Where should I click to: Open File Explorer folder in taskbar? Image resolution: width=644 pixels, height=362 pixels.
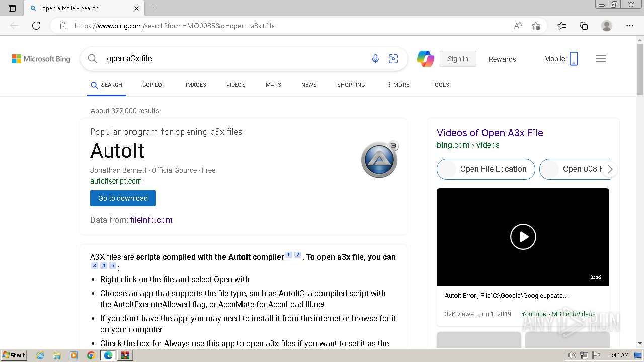point(57,355)
